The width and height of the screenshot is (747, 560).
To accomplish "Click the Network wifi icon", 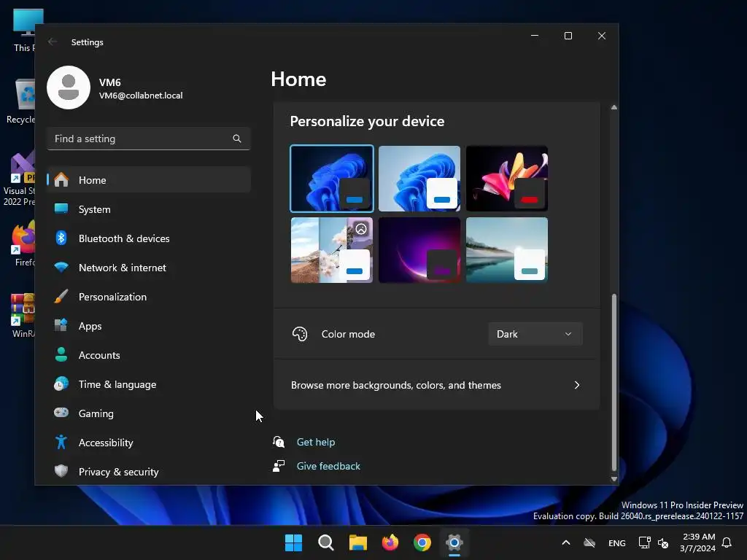I will point(61,267).
